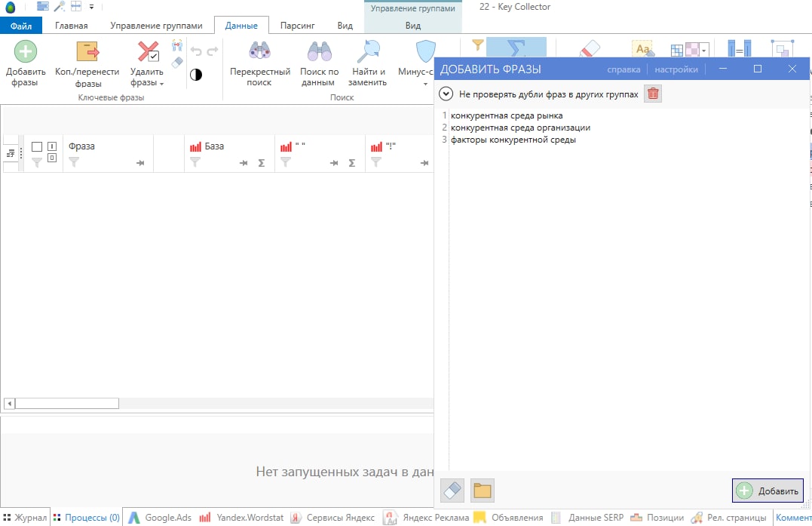Open Поиск по данным binoculars tool
Screen dimensions: 812x526
[319, 53]
